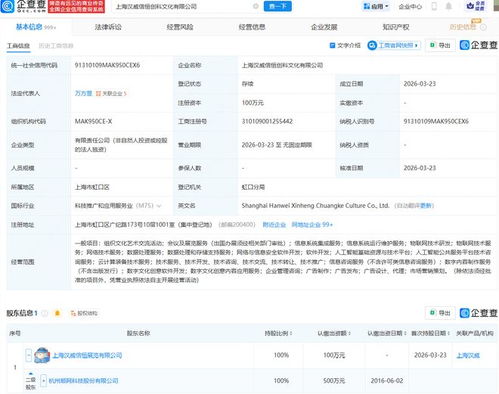Click 导出 button in shareholder section
Screen dimensions: 499x394
[x=440, y=313]
